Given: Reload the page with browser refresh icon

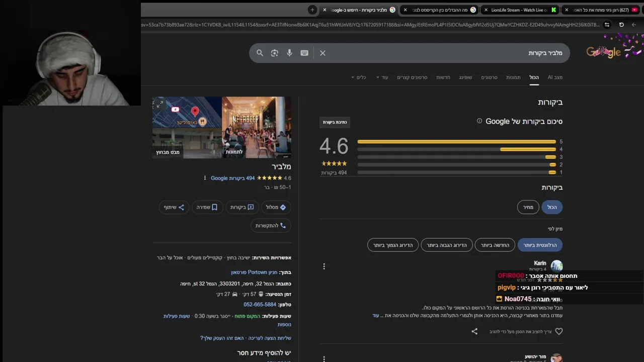Looking at the screenshot, I should coord(621,25).
